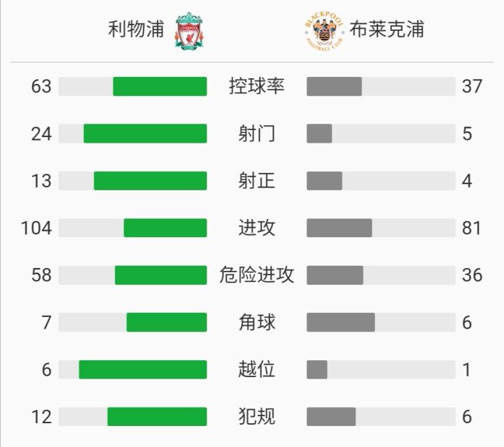Open the 布莱克浦 team name link
The height and width of the screenshot is (447, 504).
(x=386, y=29)
